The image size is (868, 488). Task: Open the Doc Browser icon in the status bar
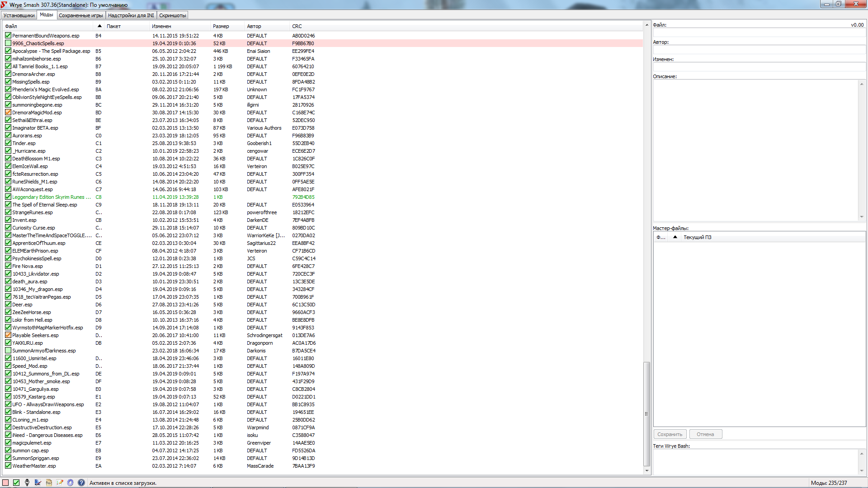coord(49,483)
